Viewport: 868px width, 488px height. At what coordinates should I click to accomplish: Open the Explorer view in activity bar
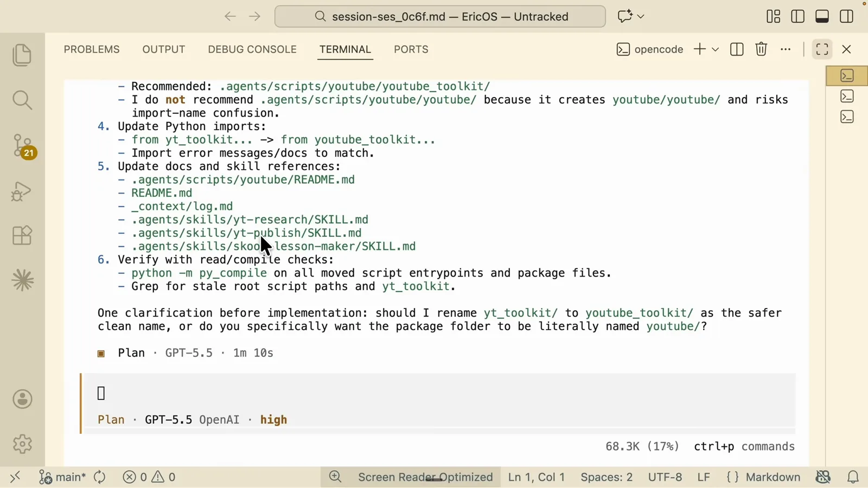[22, 55]
